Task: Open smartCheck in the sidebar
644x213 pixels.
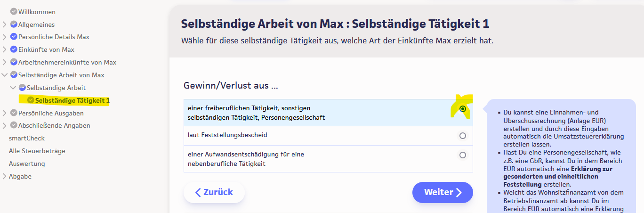Action: tap(27, 138)
